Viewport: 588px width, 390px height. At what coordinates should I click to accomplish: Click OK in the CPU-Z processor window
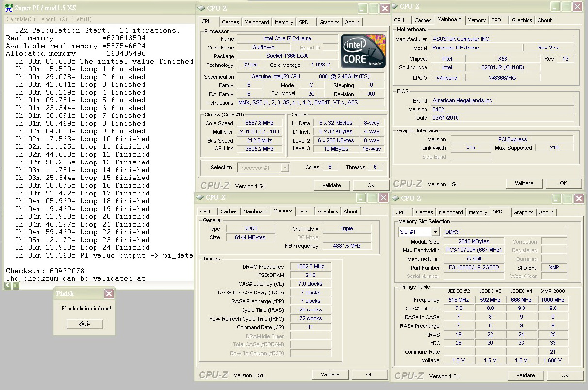[371, 185]
